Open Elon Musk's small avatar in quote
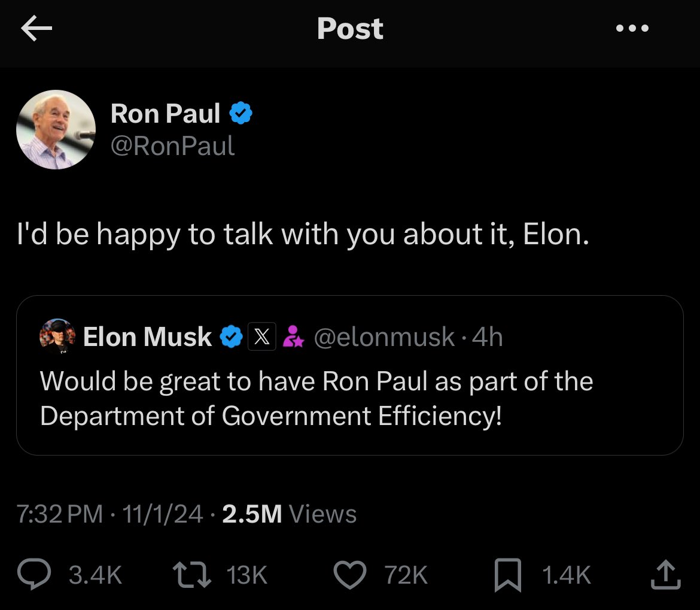 point(57,336)
